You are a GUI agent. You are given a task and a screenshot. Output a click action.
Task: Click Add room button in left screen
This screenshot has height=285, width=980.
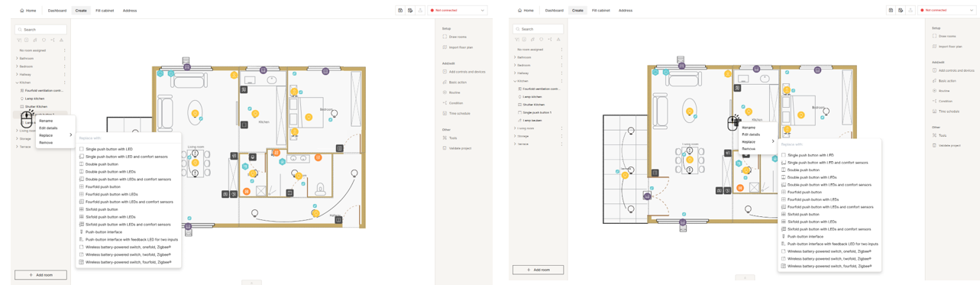point(40,275)
